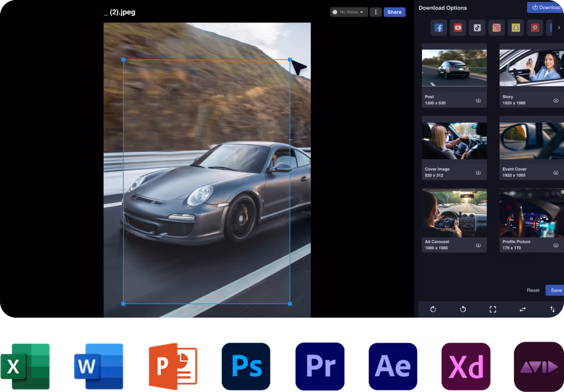Select the Snapchat platform icon
The image size is (564, 392).
coord(516,27)
